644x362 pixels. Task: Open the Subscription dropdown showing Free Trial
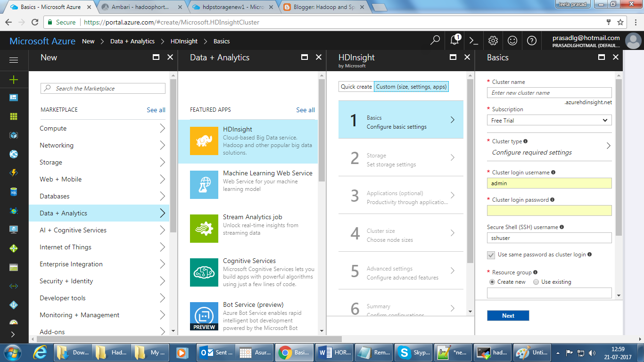pyautogui.click(x=549, y=120)
